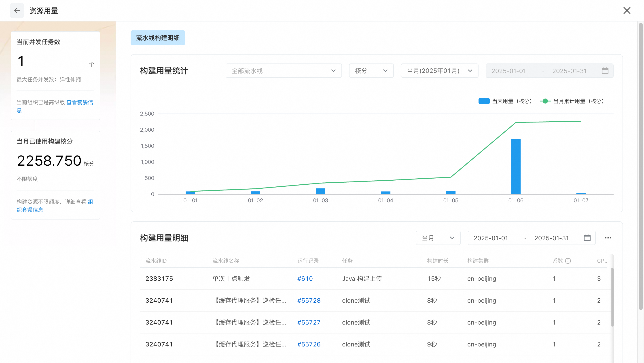The height and width of the screenshot is (363, 644).
Task: Click the 15秒 duration cell
Action: [x=434, y=279]
